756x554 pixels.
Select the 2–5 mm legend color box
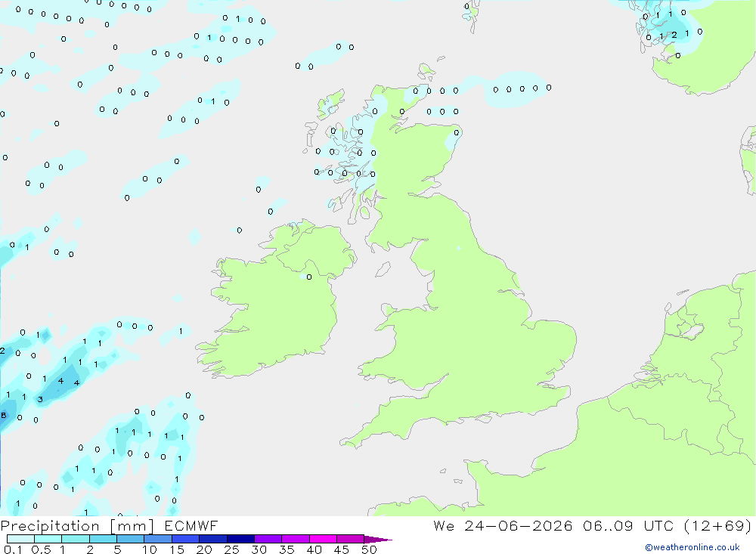click(103, 539)
